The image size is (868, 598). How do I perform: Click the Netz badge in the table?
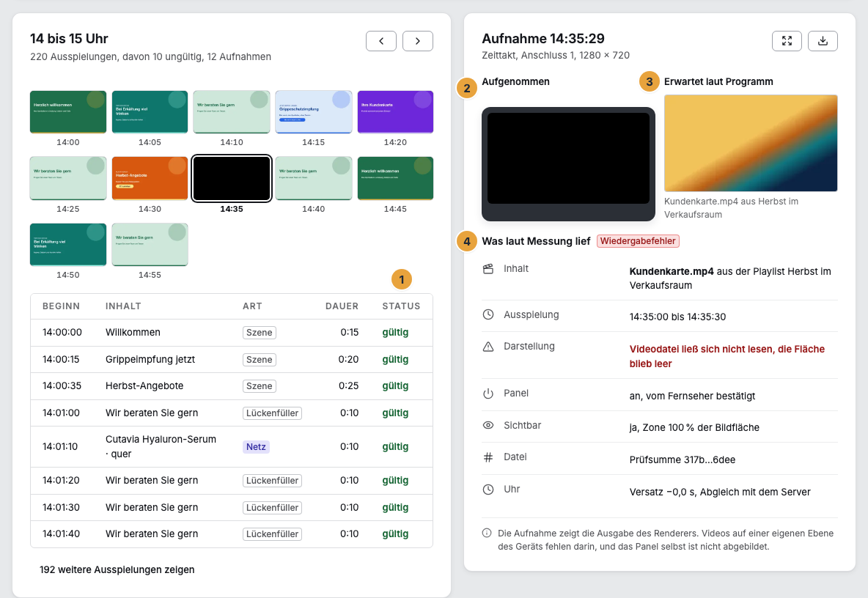tap(256, 447)
